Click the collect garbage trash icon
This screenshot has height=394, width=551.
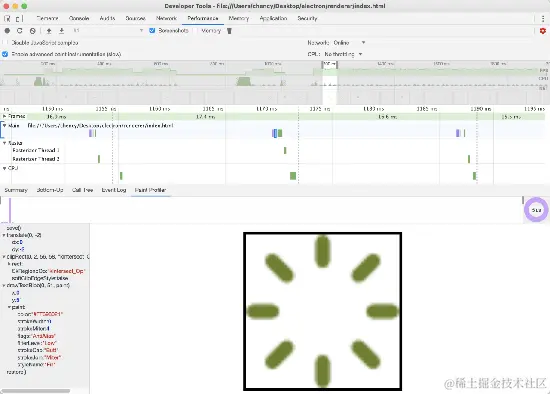click(229, 31)
